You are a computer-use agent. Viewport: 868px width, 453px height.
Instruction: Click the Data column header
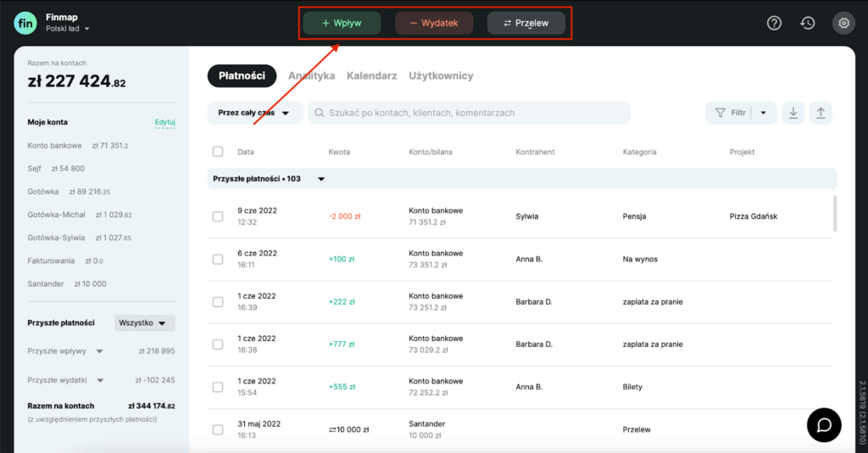(x=246, y=152)
